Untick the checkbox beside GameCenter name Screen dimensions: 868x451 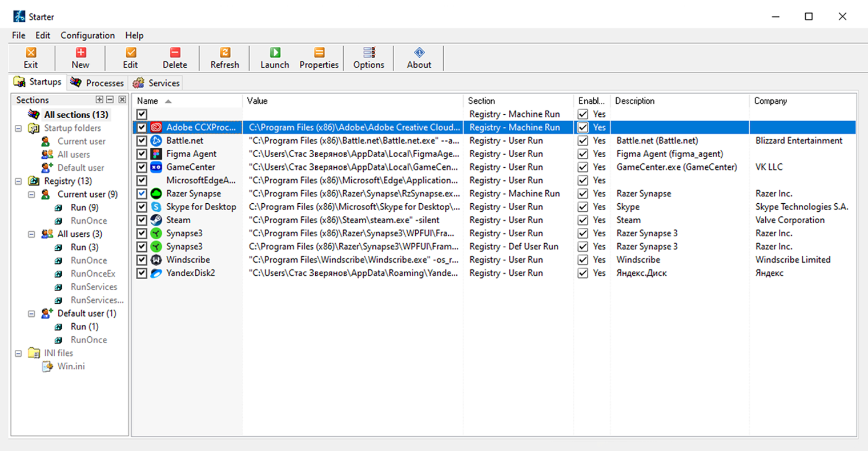[x=142, y=167]
